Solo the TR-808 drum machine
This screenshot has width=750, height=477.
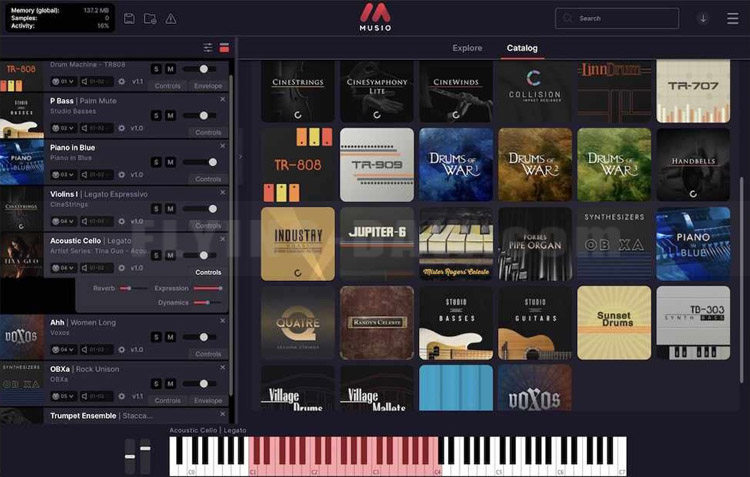(156, 69)
